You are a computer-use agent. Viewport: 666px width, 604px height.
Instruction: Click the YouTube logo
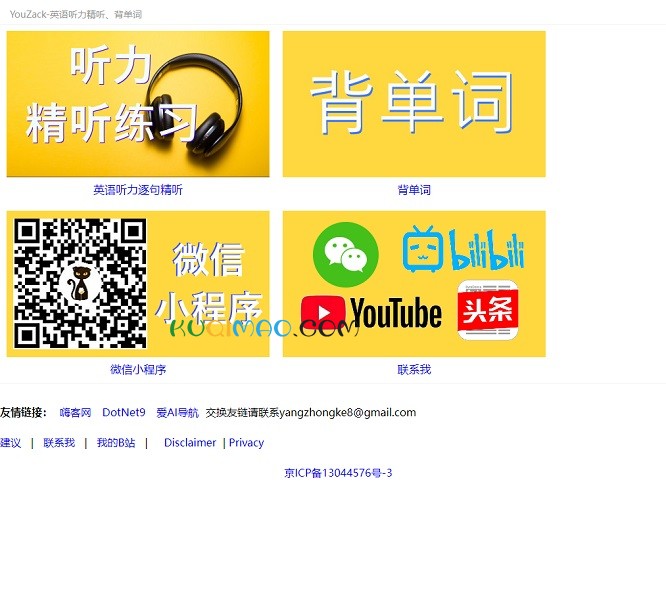click(x=372, y=313)
